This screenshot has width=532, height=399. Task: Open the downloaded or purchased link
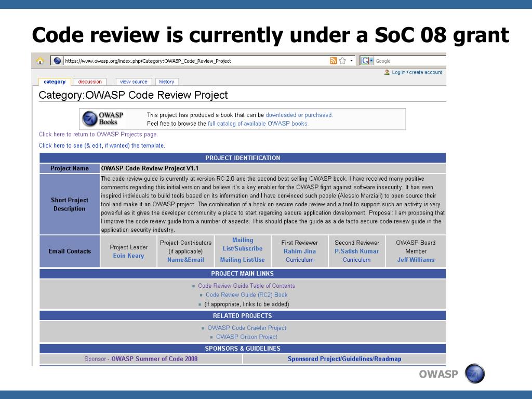point(299,115)
